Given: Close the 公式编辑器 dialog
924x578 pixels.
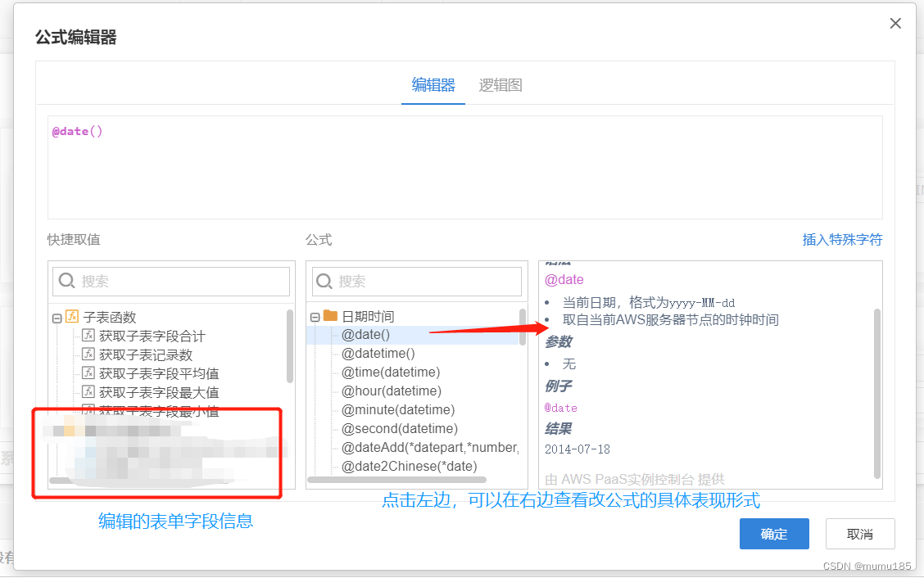Looking at the screenshot, I should click(895, 23).
